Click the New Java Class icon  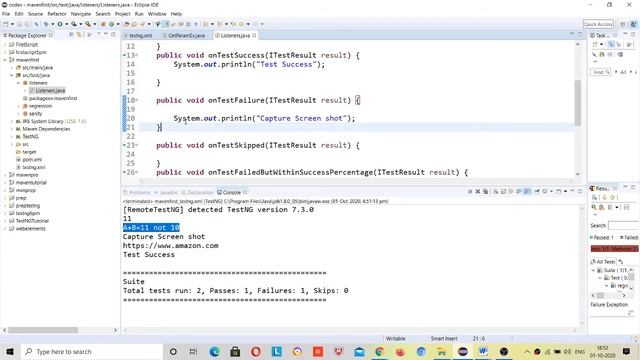(111, 24)
